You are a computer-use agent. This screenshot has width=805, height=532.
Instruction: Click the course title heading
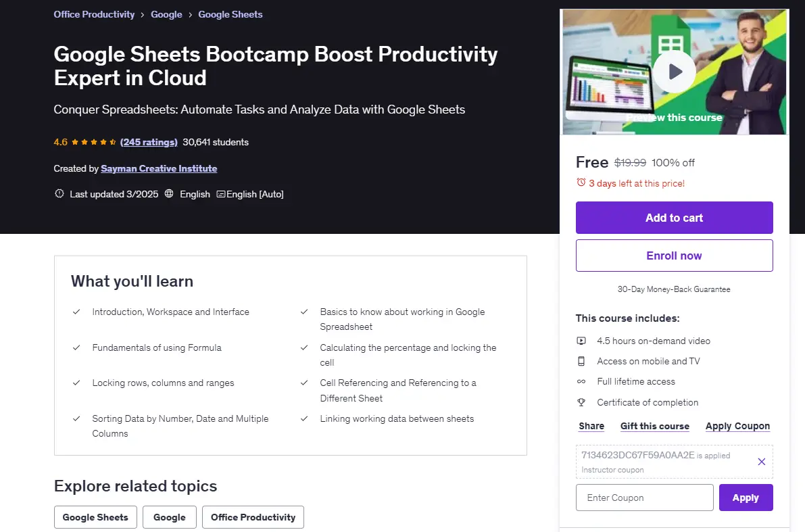276,66
